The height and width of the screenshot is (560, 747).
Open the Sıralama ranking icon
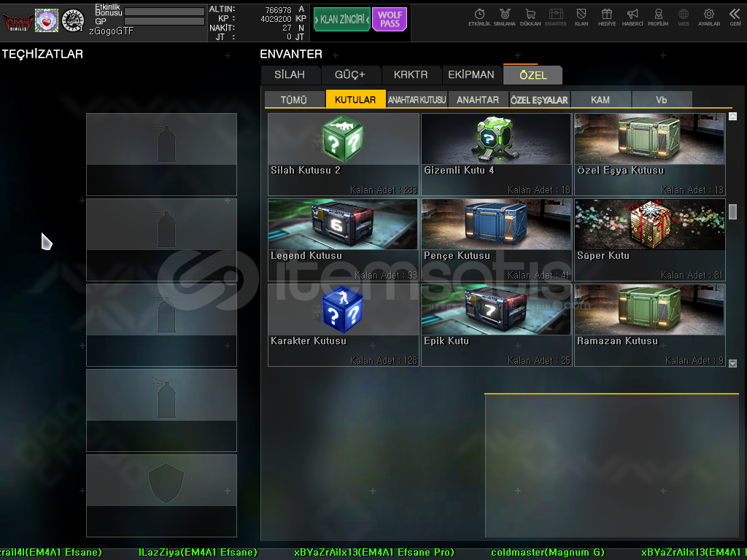coord(505,17)
